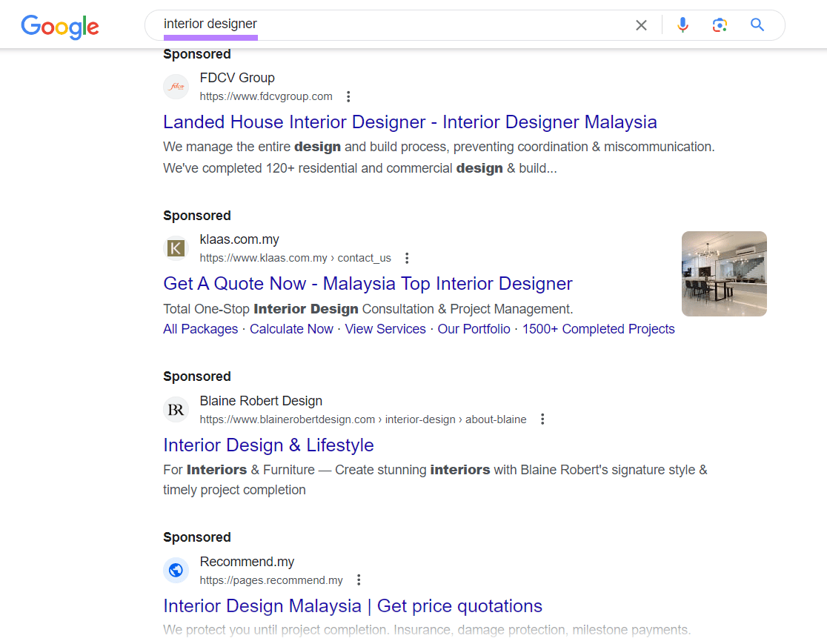Clear the search query with the X icon
This screenshot has width=827, height=644.
coord(640,24)
